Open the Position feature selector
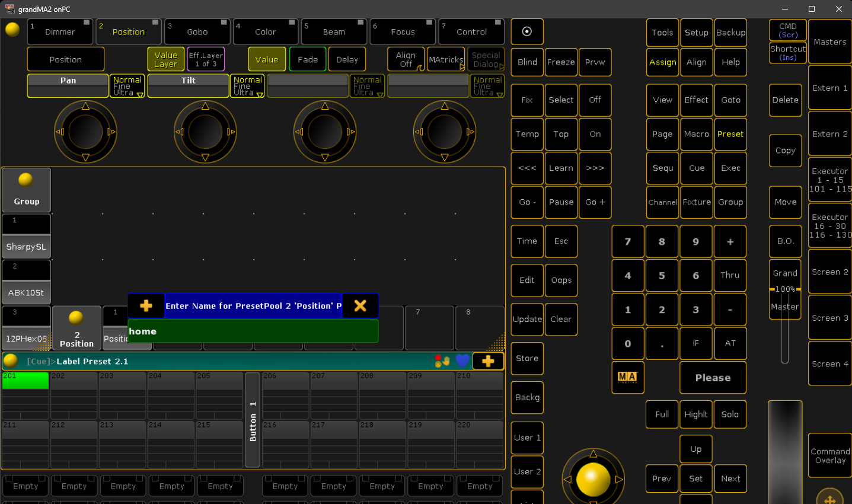852x504 pixels. pyautogui.click(x=66, y=59)
